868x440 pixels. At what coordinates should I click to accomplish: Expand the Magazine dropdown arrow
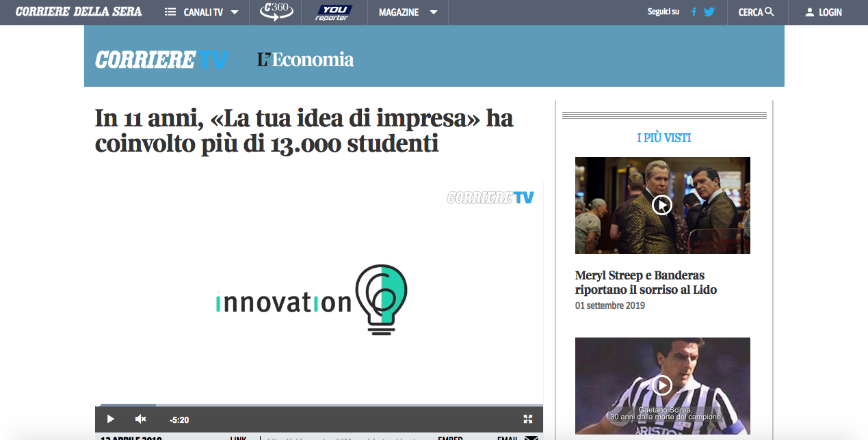(434, 12)
